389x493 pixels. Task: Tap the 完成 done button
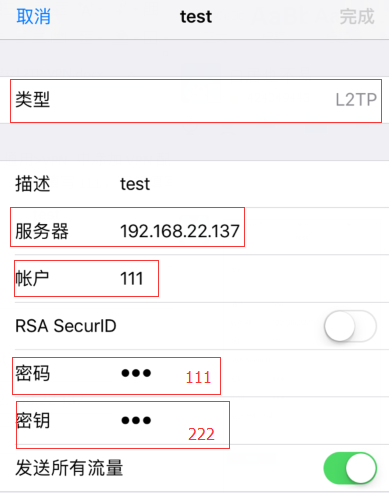357,16
